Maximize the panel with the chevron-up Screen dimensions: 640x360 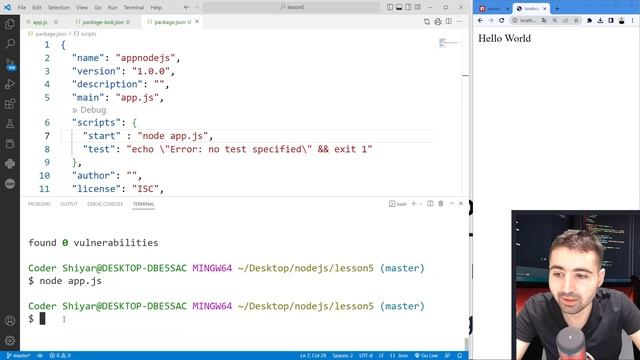coord(451,203)
